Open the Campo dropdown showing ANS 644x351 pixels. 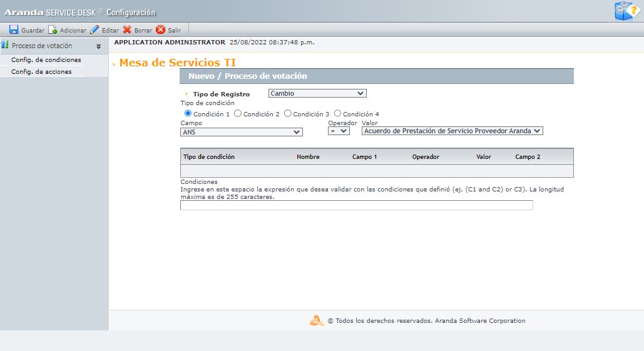point(242,132)
